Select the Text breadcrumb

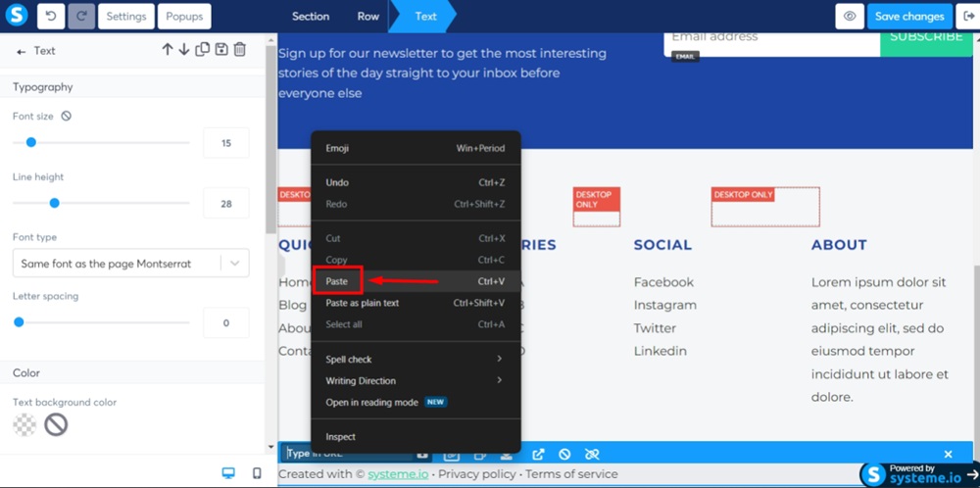[x=423, y=17]
